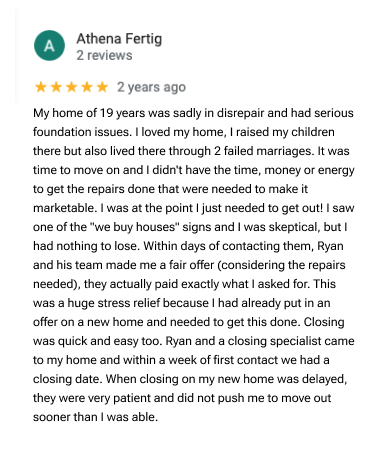This screenshot has height=452, width=387.
Task: Click the '2 reviews' count text
Action: click(104, 55)
